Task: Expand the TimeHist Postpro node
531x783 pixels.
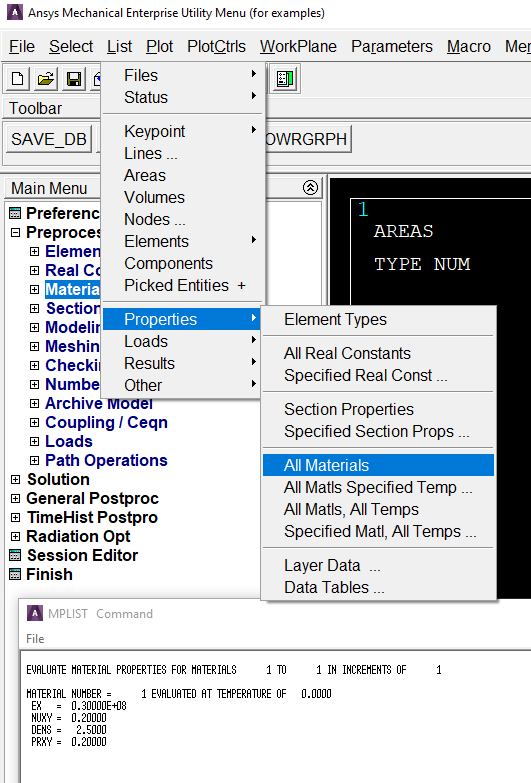Action: click(x=15, y=517)
